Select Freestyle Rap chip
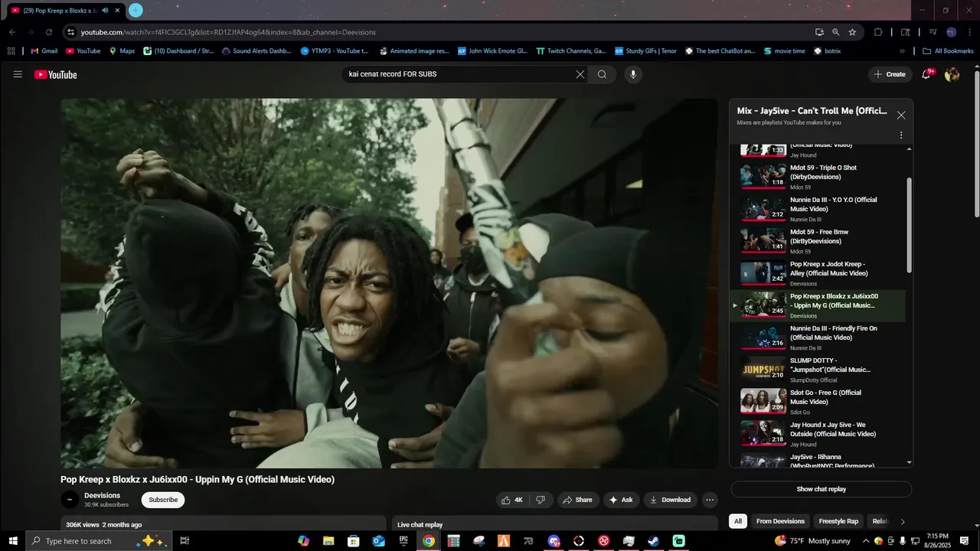 click(x=838, y=521)
